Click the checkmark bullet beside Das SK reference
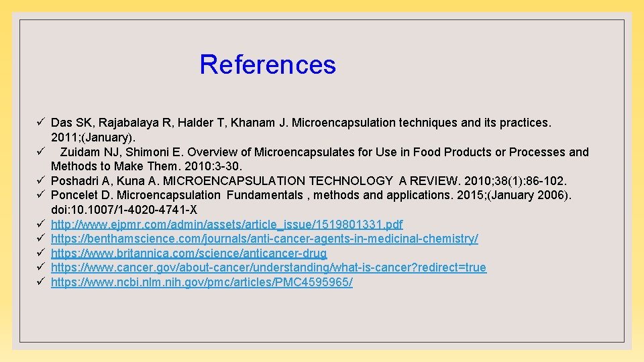The height and width of the screenshot is (362, 644). (40, 122)
